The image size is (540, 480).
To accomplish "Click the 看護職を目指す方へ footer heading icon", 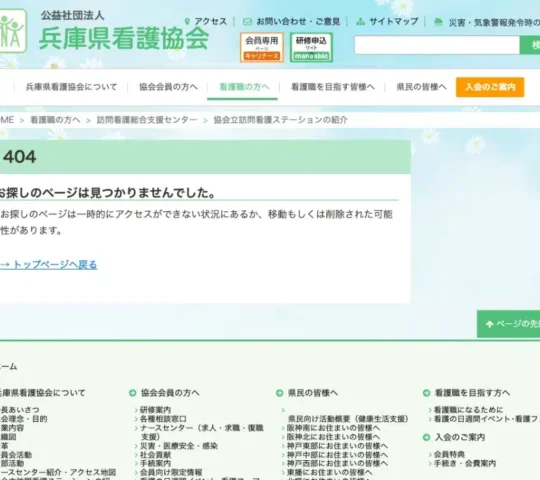I will (x=426, y=393).
